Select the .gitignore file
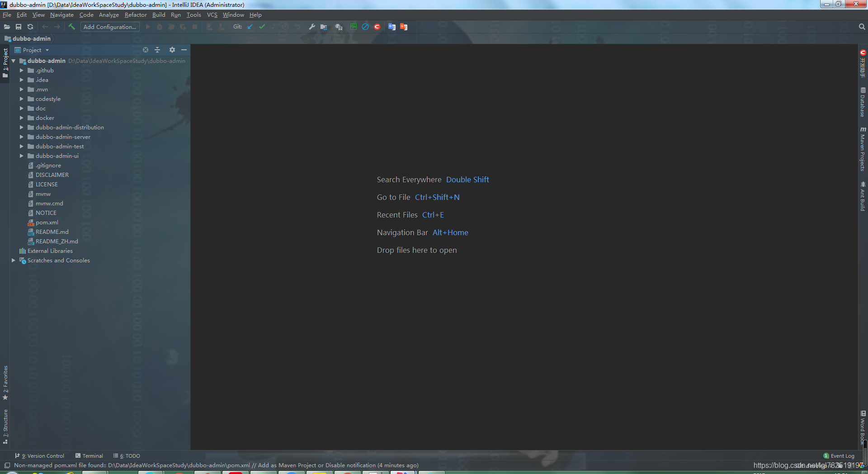This screenshot has height=474, width=868. 48,166
